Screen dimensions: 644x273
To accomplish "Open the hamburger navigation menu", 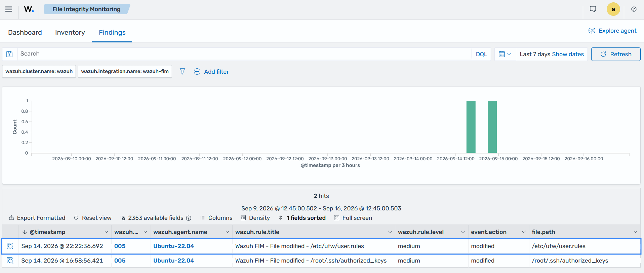I will point(9,9).
